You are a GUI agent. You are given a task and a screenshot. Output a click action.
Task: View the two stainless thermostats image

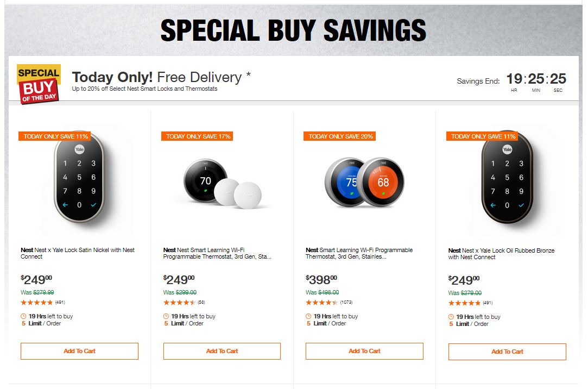364,182
